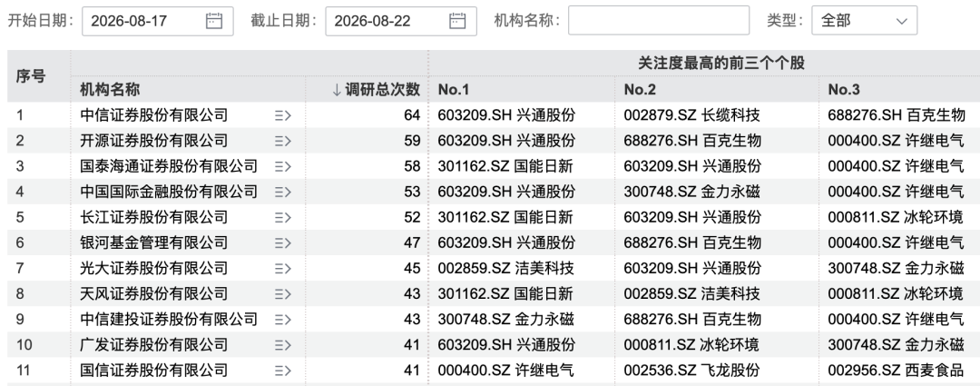Screen dimensions: 980x386
Task: Open details icon for 开源证券股份有限公司
Action: click(282, 141)
